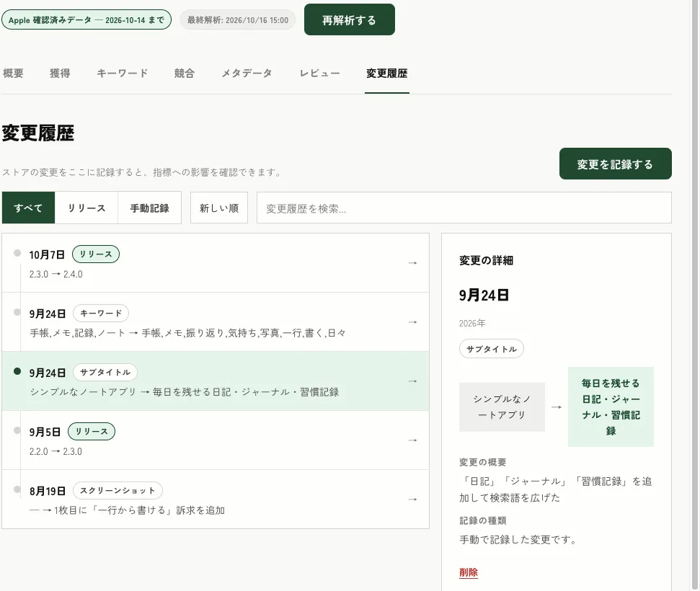Click the 変更の詳細 panel title
This screenshot has width=700, height=591.
(486, 261)
